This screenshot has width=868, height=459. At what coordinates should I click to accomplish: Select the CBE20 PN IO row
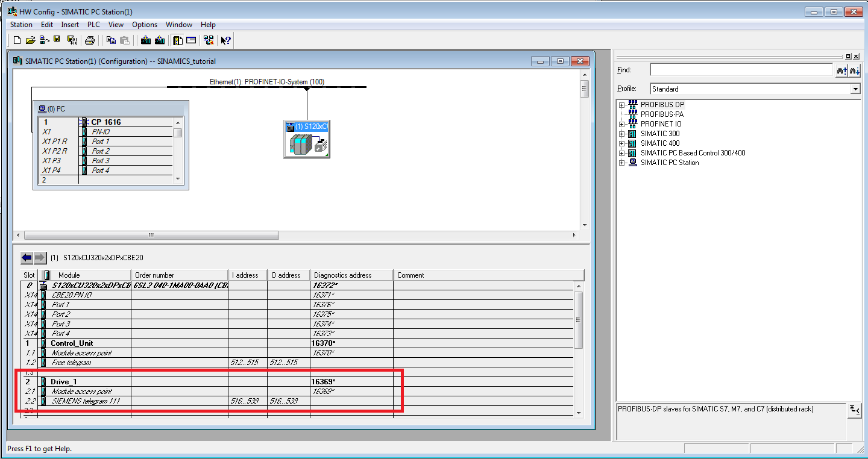tap(298, 295)
